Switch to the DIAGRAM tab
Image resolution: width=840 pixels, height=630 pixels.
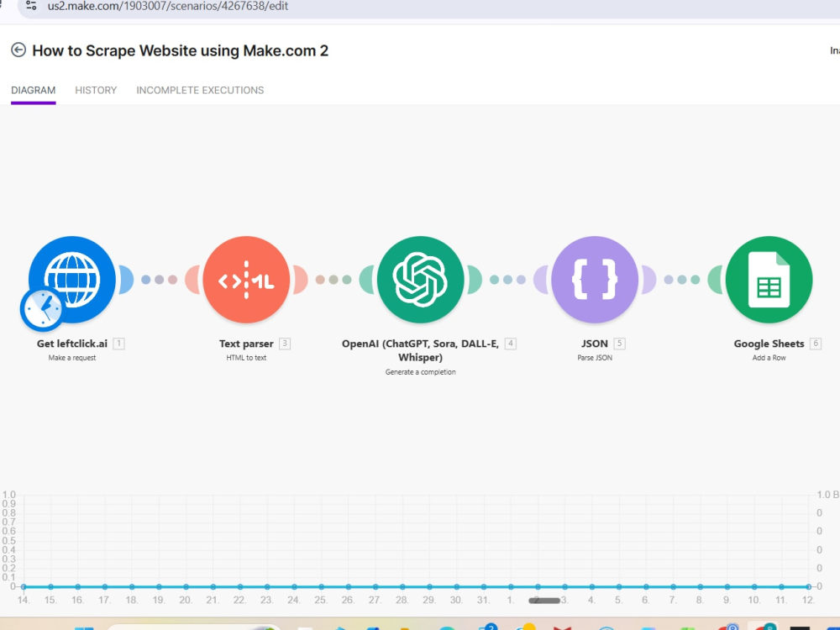point(34,90)
